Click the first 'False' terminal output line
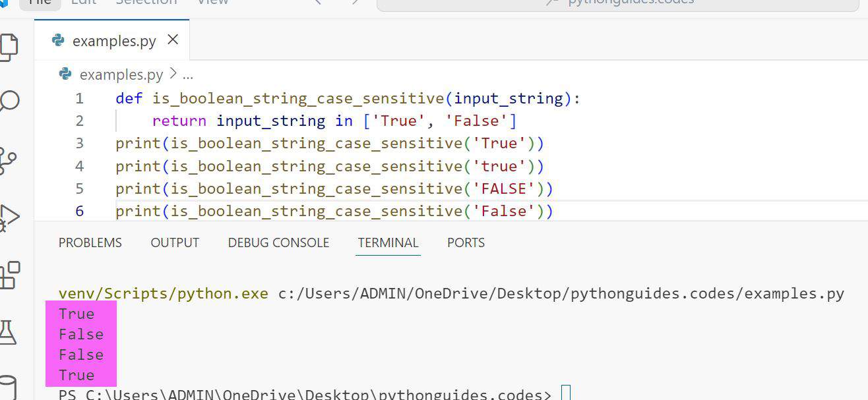Viewport: 868px width, 400px height. (x=81, y=334)
